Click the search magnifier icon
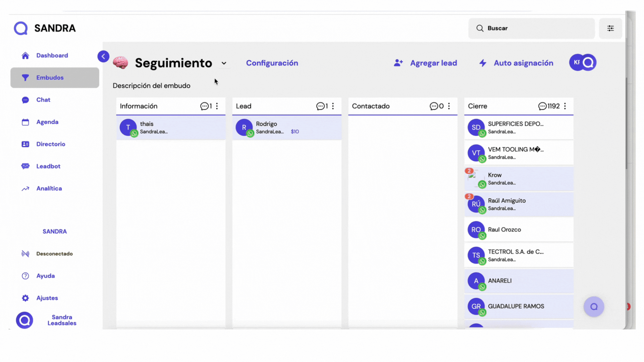Screen dimensions: 644x362 point(480,28)
